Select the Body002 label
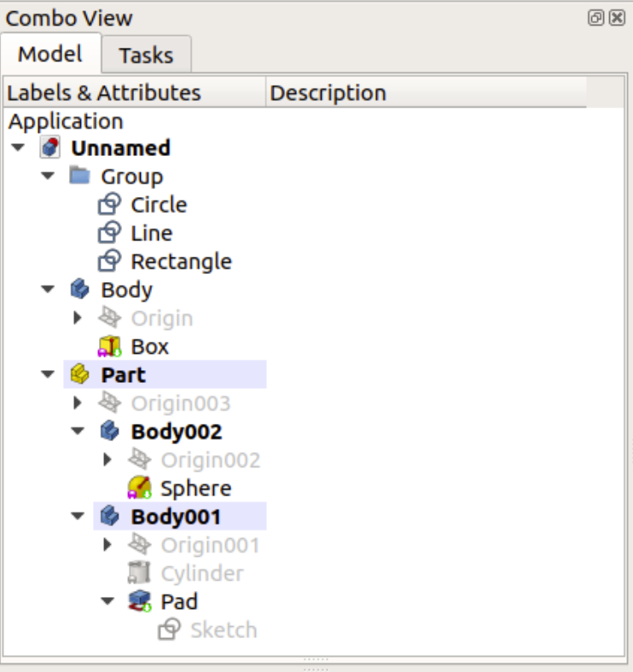Image resolution: width=633 pixels, height=672 pixels. 177,432
